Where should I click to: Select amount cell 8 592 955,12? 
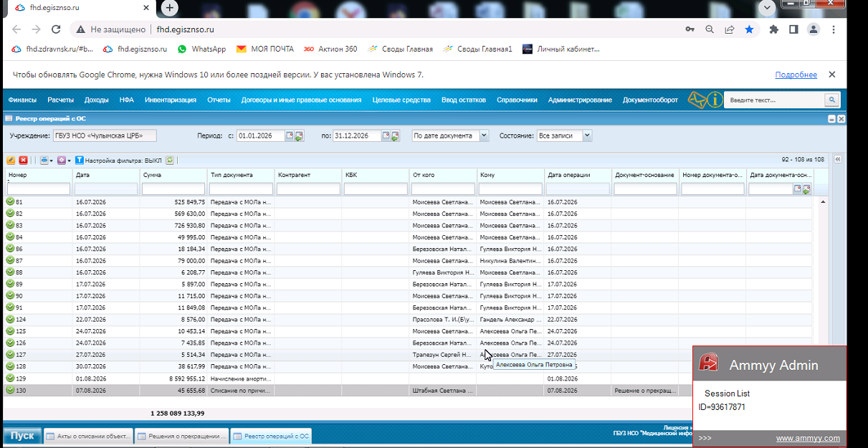[x=173, y=378]
